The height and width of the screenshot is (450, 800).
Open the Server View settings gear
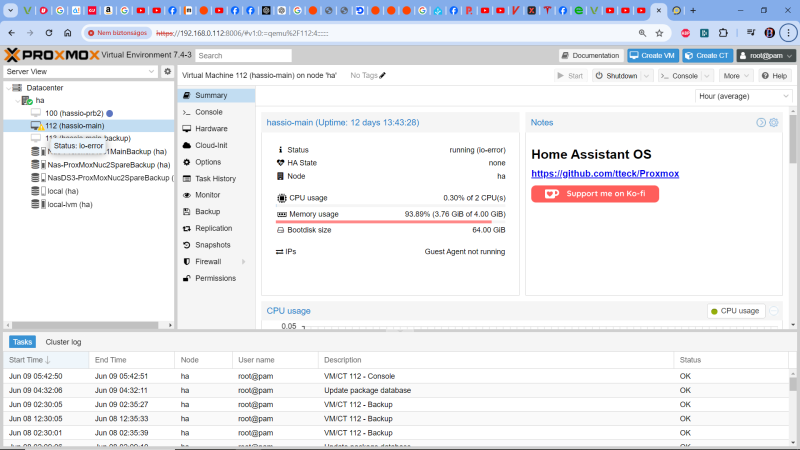167,71
